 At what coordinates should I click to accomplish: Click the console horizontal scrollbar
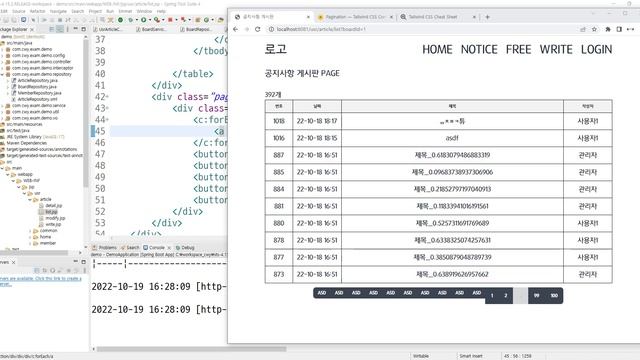191,349
